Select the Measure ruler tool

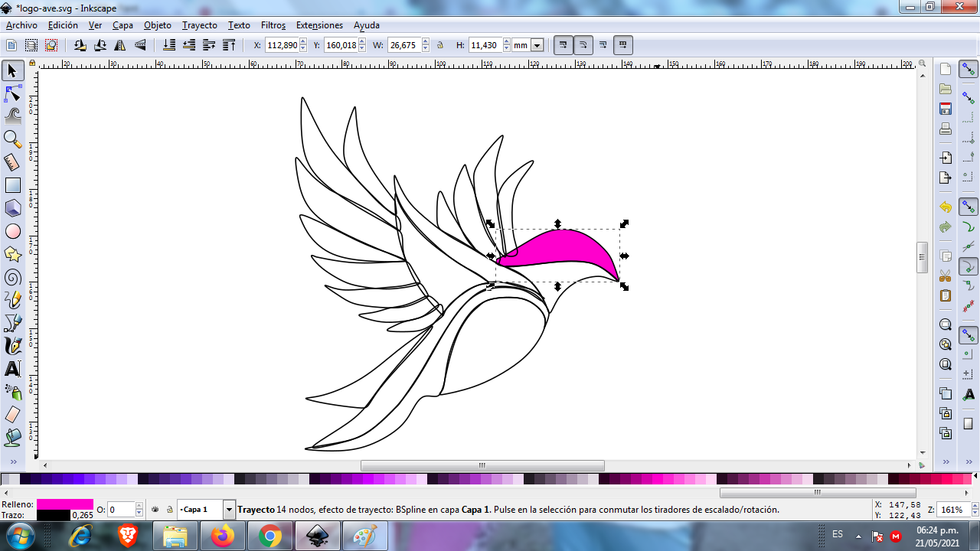[x=12, y=162]
